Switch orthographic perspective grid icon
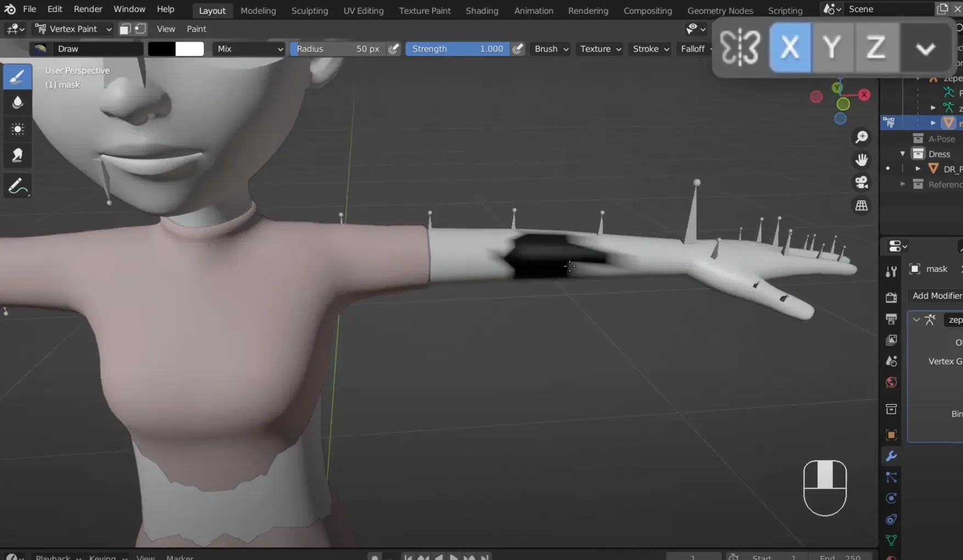 point(861,205)
